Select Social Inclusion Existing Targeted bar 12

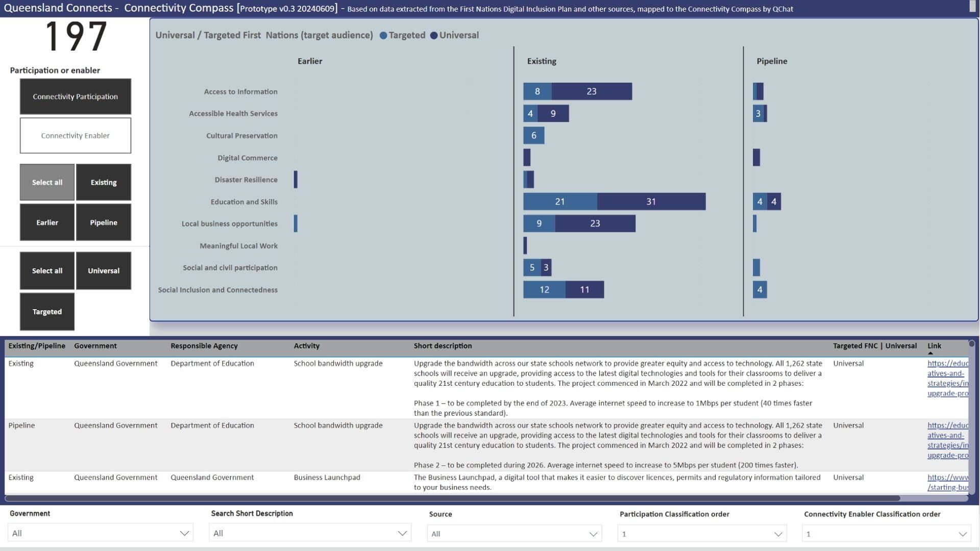[544, 290]
